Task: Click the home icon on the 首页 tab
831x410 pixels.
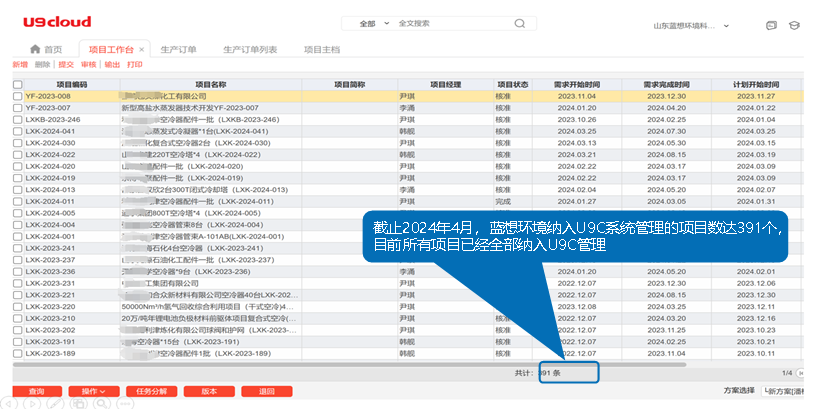Action: pos(35,49)
